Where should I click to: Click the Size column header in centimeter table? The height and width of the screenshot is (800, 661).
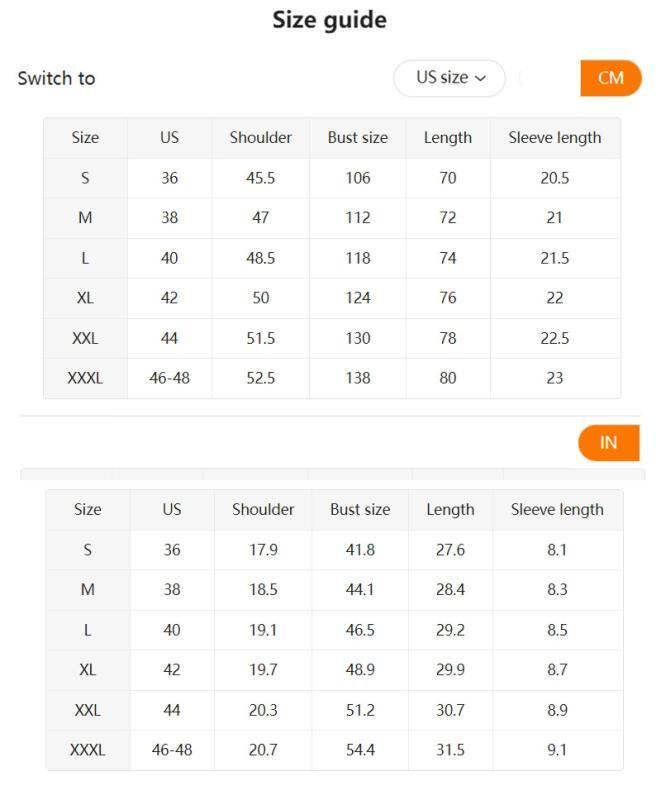(85, 138)
